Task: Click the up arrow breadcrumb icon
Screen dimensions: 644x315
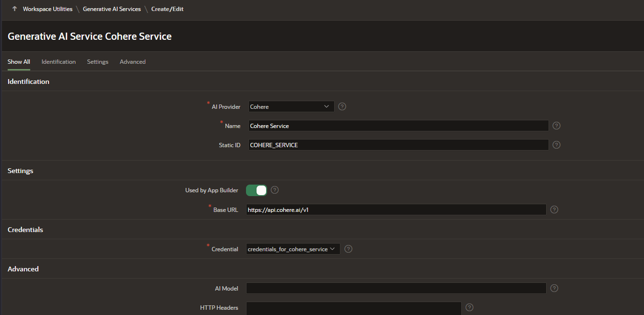Action: tap(14, 9)
